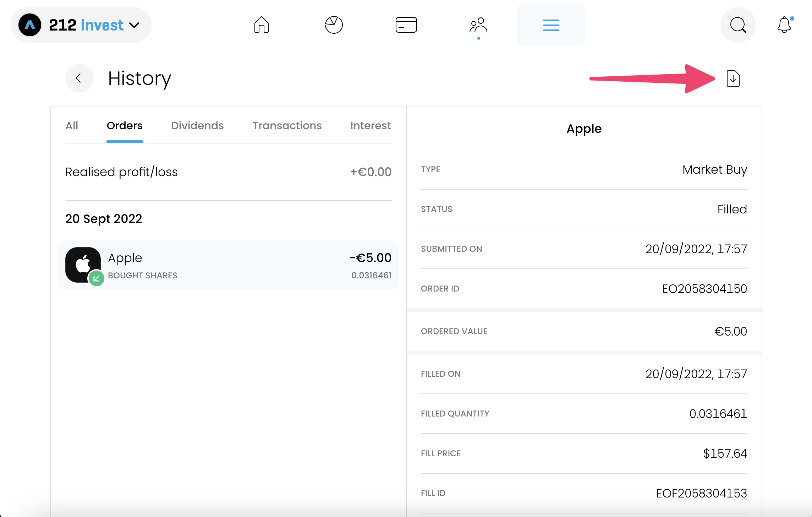This screenshot has width=812, height=517.
Task: Switch to the All tab
Action: point(72,126)
